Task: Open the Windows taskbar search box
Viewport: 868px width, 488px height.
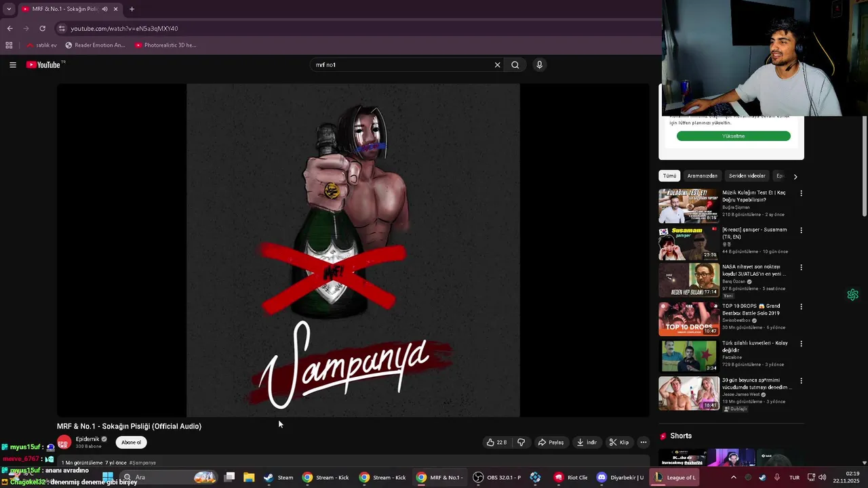Action: (x=170, y=477)
